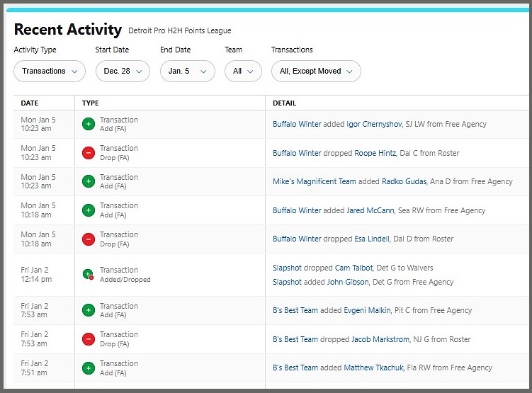Click the TYPE column header
Screen dimensions: 532x393
coord(91,103)
